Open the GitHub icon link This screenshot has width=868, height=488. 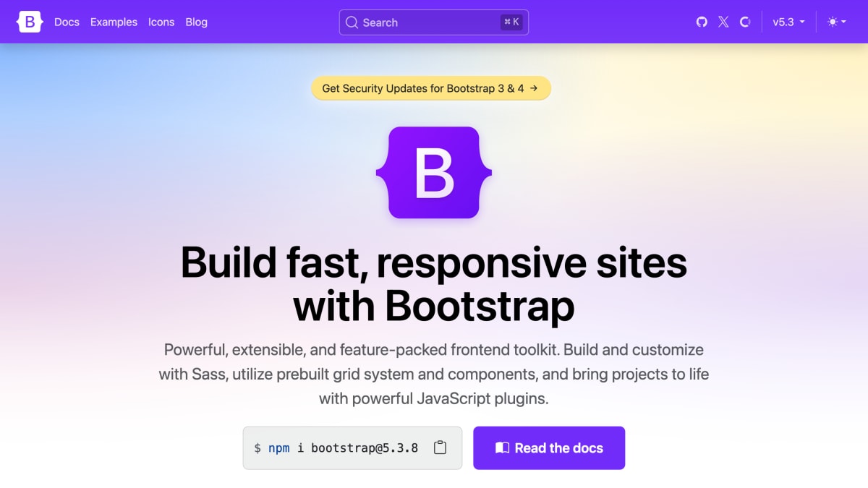(x=702, y=22)
